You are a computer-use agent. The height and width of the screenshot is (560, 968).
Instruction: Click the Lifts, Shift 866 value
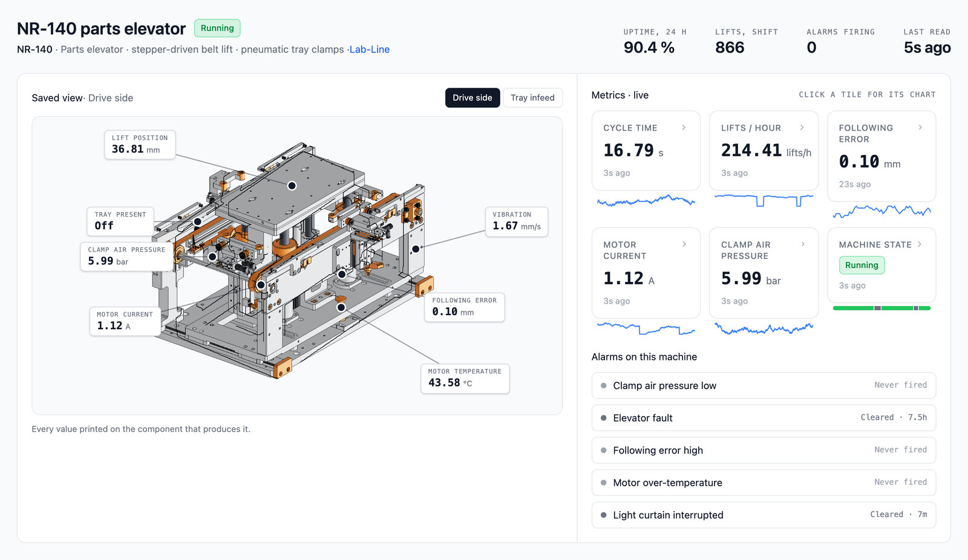click(730, 47)
